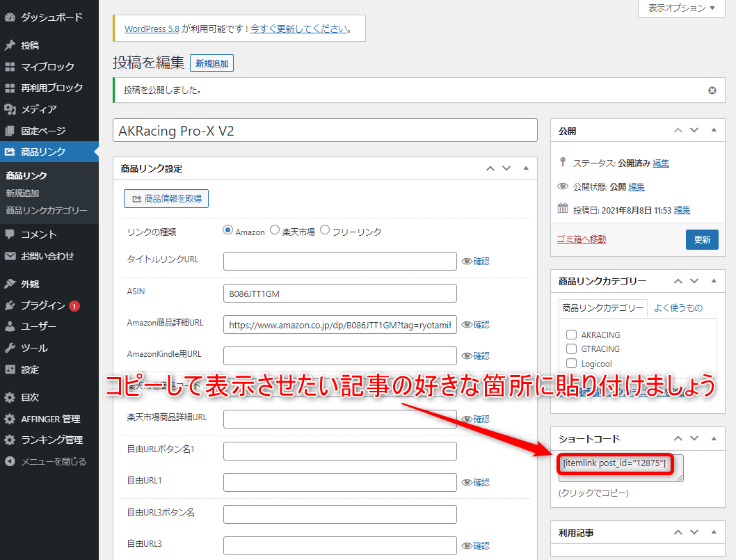736x560 pixels.
Task: Check the AKRACING category checkbox
Action: (x=571, y=335)
